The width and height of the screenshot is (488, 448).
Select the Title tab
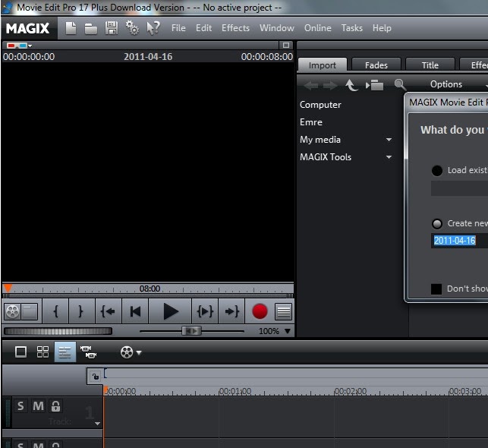[x=430, y=65]
